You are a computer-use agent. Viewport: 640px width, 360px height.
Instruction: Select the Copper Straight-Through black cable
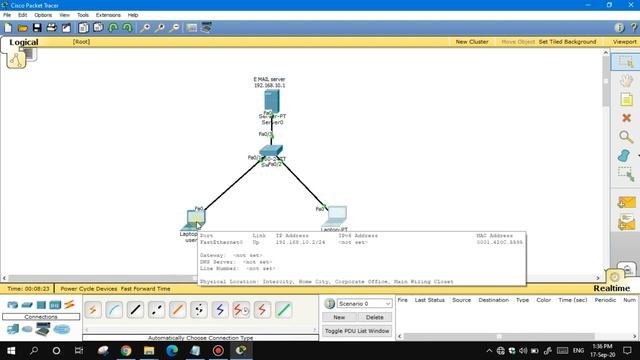pyautogui.click(x=135, y=310)
